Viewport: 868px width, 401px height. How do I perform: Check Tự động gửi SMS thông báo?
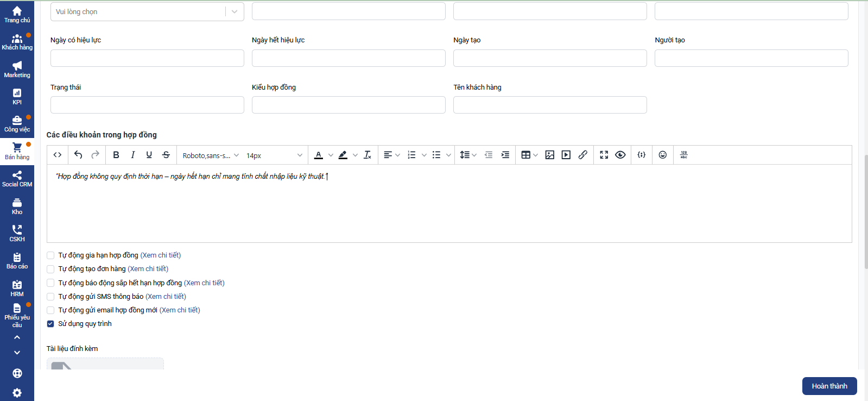point(50,297)
